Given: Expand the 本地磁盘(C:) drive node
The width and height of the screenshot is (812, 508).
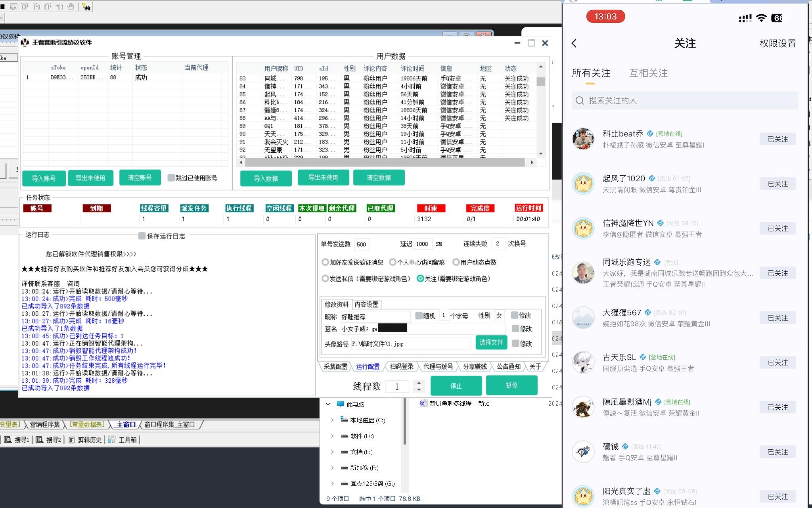Looking at the screenshot, I should (332, 420).
